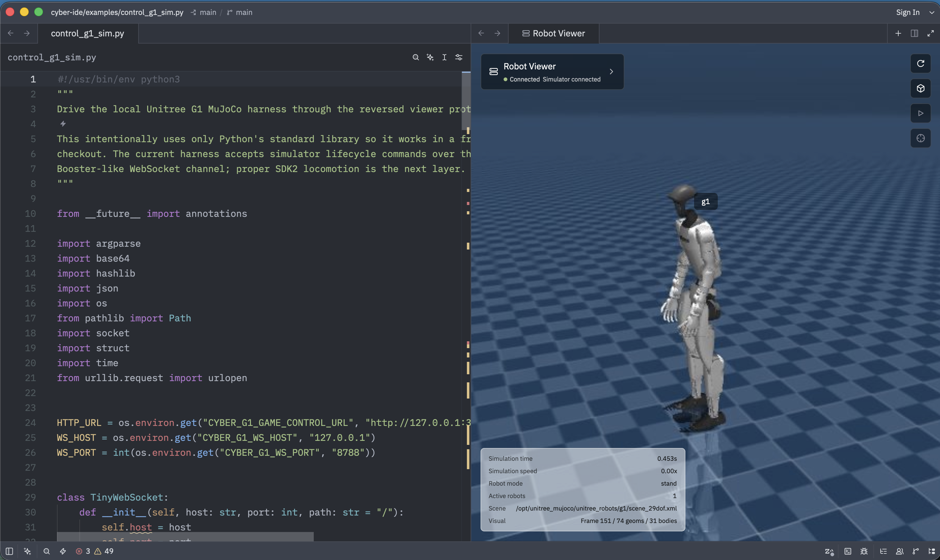Click Visual Frame 151 / 74 geoms value
This screenshot has height=560, width=940.
click(x=628, y=520)
